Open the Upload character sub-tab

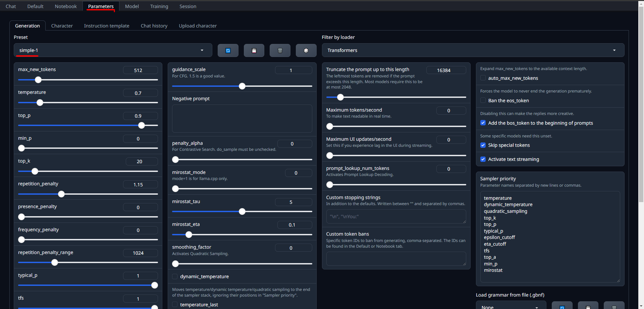click(198, 26)
